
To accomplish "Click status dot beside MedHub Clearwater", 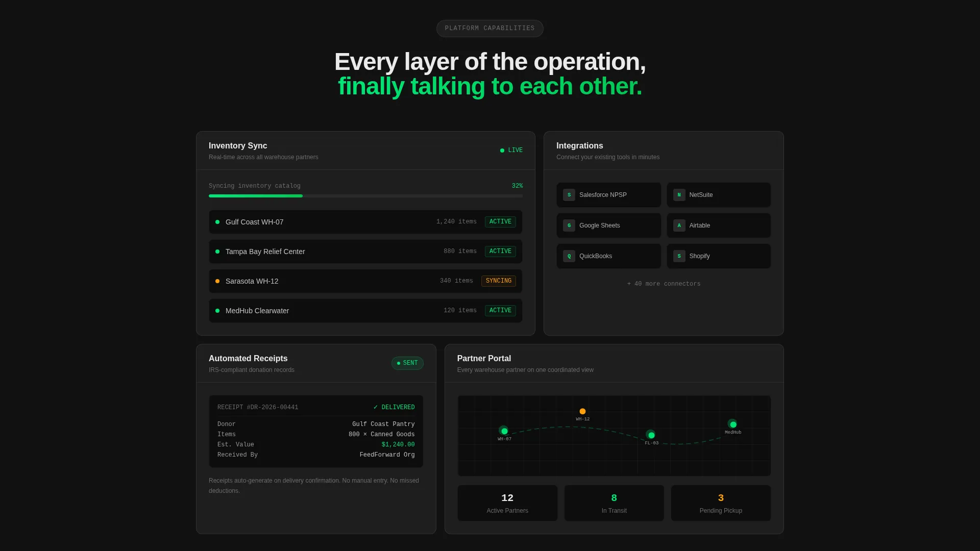I will (217, 311).
